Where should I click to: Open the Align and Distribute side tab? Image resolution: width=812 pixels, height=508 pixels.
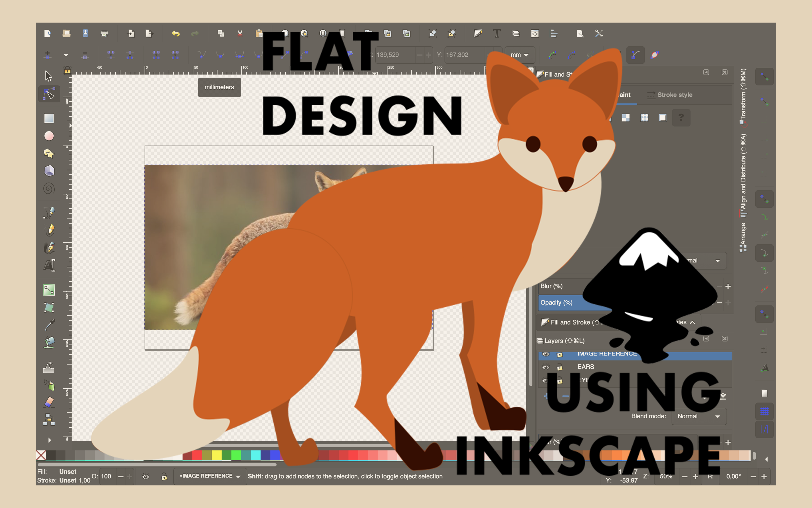click(743, 175)
